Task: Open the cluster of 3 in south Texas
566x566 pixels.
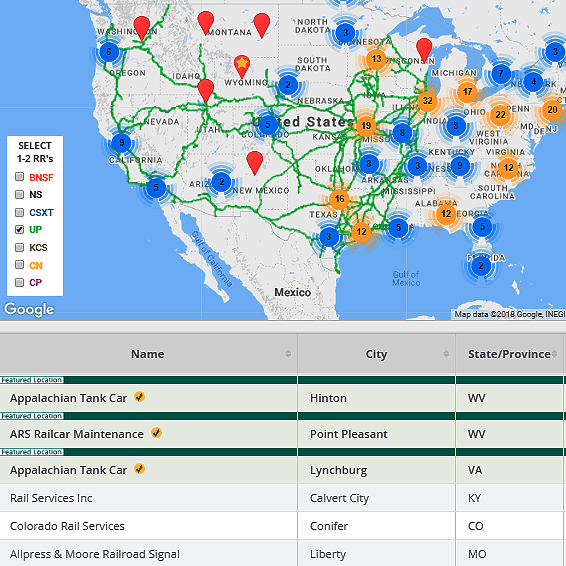Action: (x=329, y=237)
